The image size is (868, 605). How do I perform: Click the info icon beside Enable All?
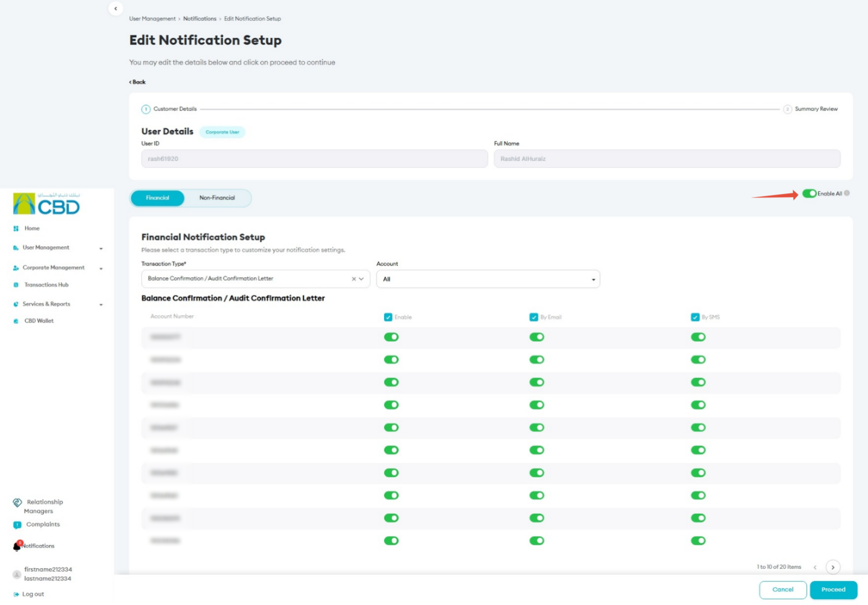coord(847,193)
